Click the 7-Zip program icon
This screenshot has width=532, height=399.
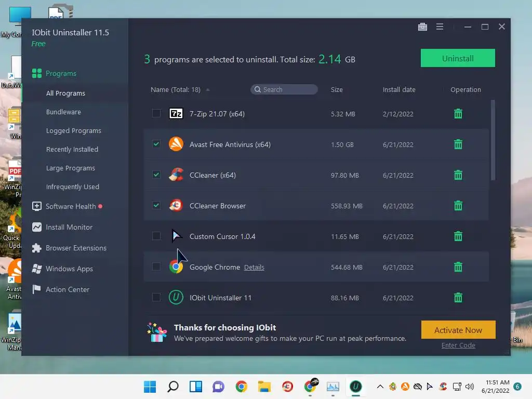pos(176,113)
